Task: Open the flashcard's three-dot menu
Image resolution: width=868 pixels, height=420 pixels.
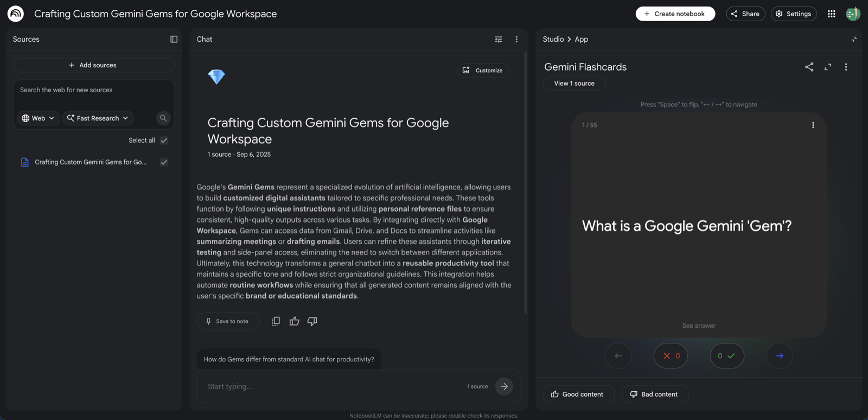Action: (813, 125)
